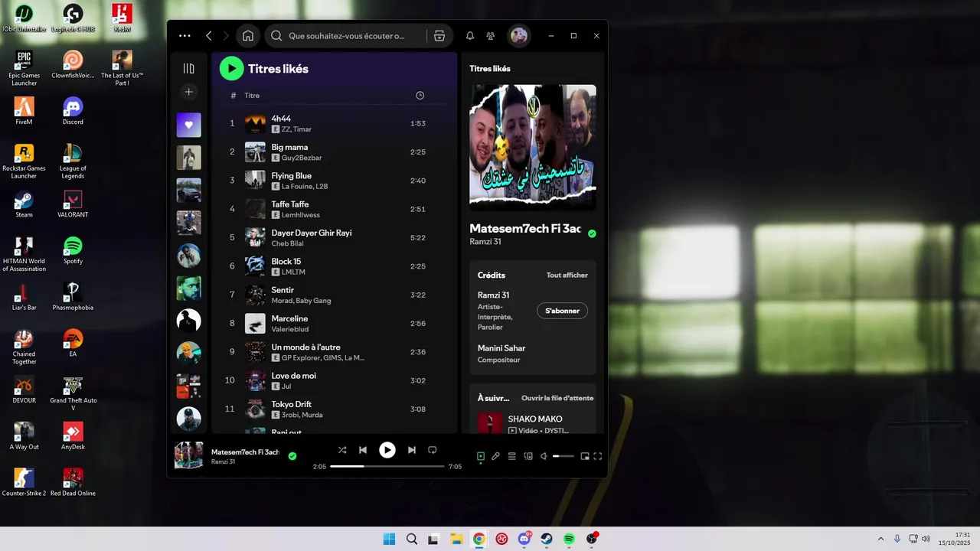Expand the system tray hidden icons chevron

point(880,539)
